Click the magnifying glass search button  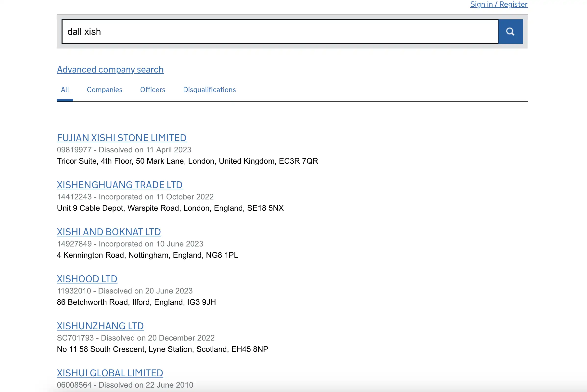coord(510,32)
